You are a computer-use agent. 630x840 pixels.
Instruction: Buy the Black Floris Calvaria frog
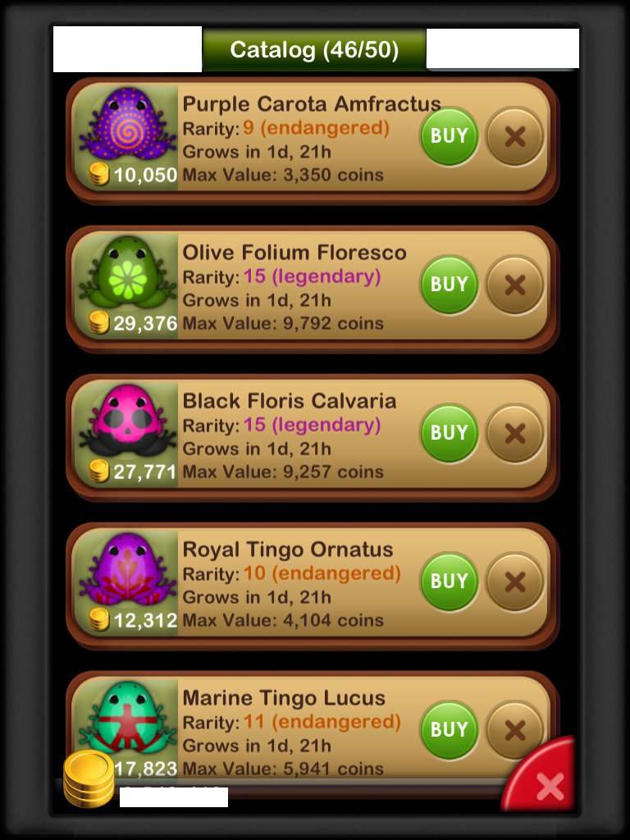click(x=449, y=433)
